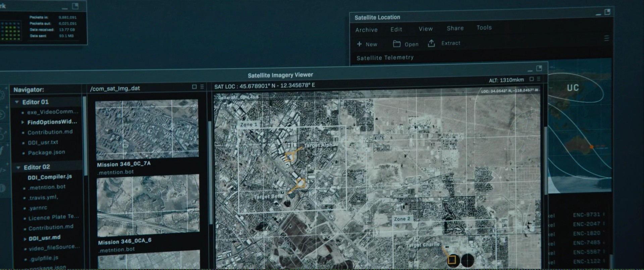
Task: Click the thumbnail list scrollbar
Action: point(210,173)
